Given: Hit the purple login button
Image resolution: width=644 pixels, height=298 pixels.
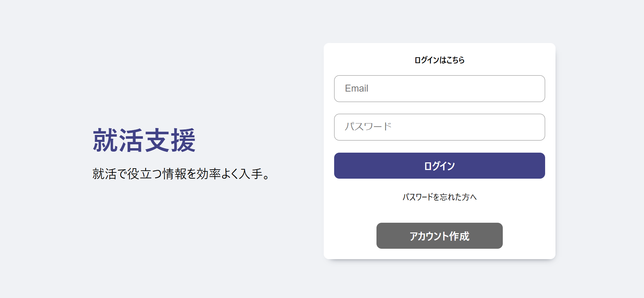Looking at the screenshot, I should click(439, 166).
